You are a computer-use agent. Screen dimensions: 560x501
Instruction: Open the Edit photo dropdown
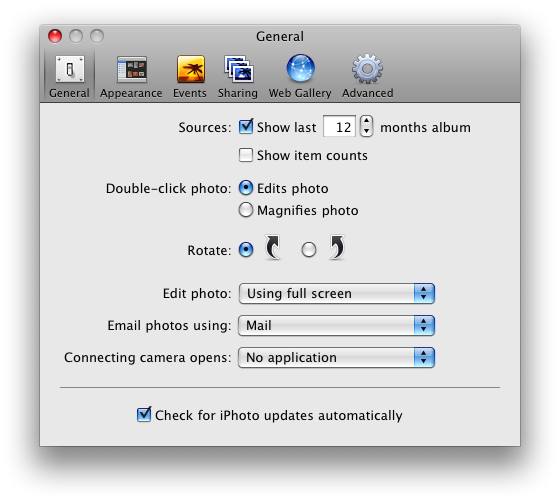click(x=336, y=294)
